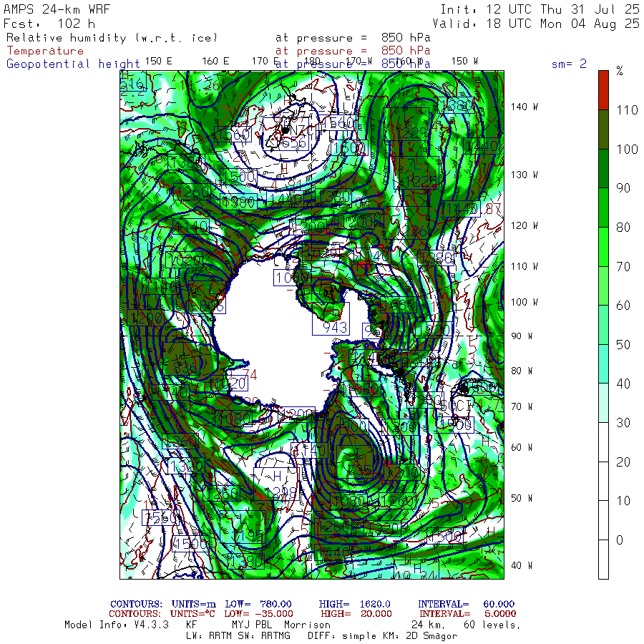Click the 'Morrison' microphysics text
The image size is (644, 644).
click(307, 625)
